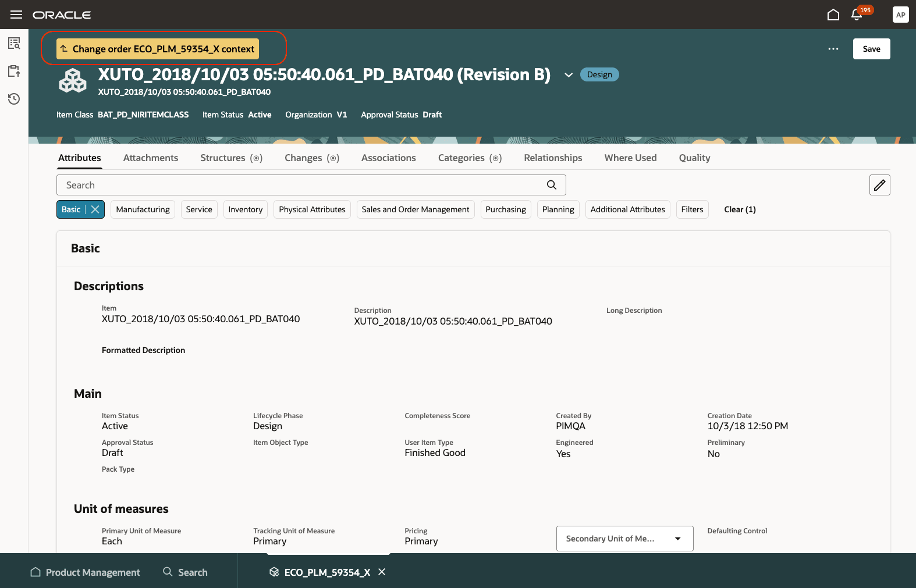The height and width of the screenshot is (588, 916).
Task: Click Organization value V1
Action: [x=342, y=115]
